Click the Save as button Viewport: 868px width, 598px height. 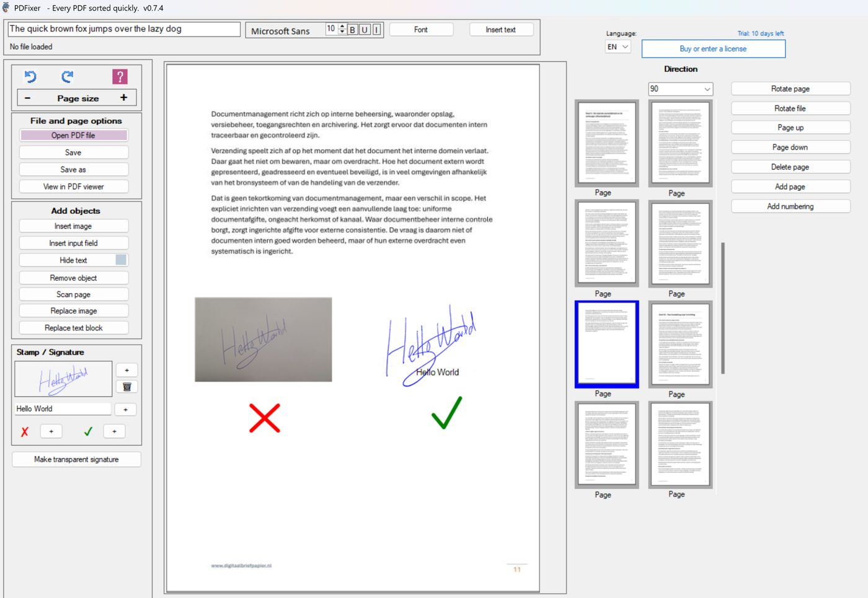tap(74, 170)
